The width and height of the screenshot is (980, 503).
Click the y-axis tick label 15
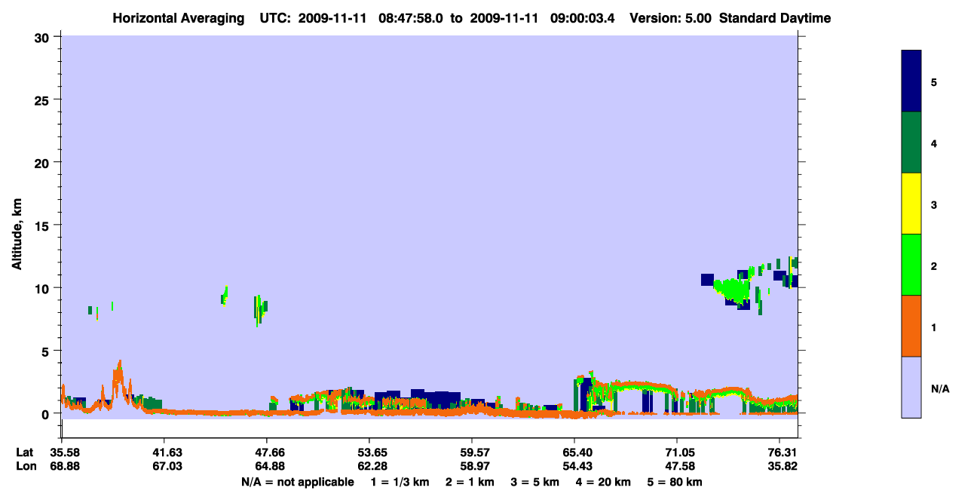point(43,225)
